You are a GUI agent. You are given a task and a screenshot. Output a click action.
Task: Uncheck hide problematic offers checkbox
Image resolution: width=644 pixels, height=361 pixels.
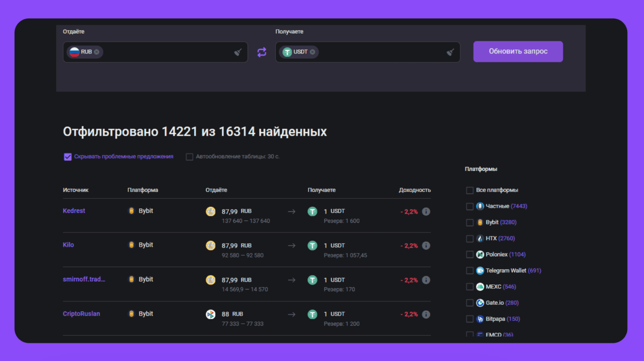[x=68, y=157]
